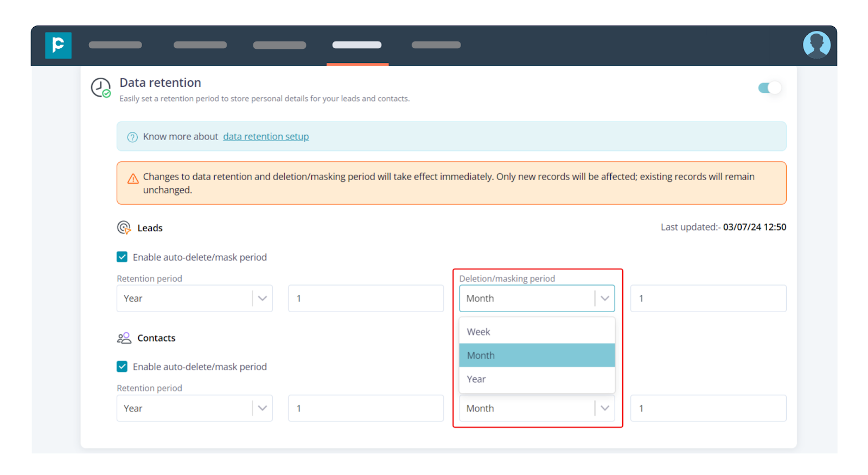The height and width of the screenshot is (475, 868).
Task: Click the Leads target icon
Action: (124, 227)
